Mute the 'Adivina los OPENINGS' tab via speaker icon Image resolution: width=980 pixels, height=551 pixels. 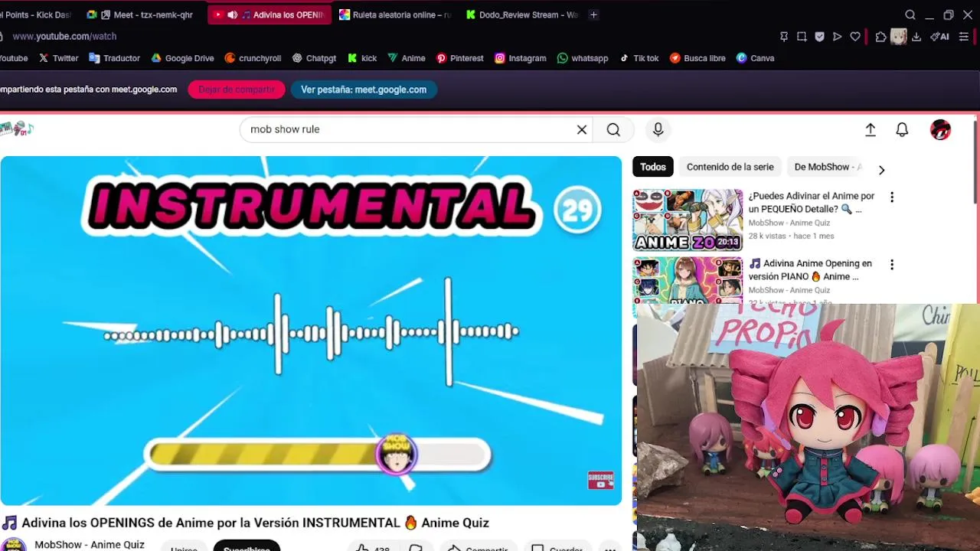pos(232,15)
